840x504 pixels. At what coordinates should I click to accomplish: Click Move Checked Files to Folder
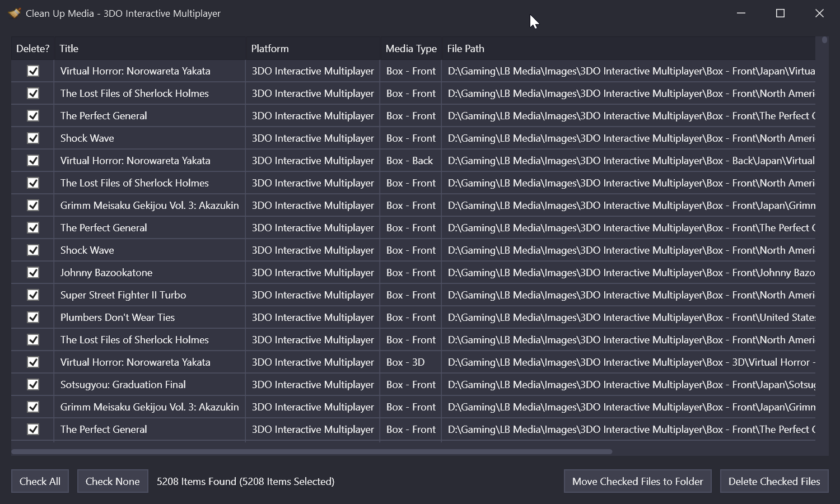(x=637, y=482)
